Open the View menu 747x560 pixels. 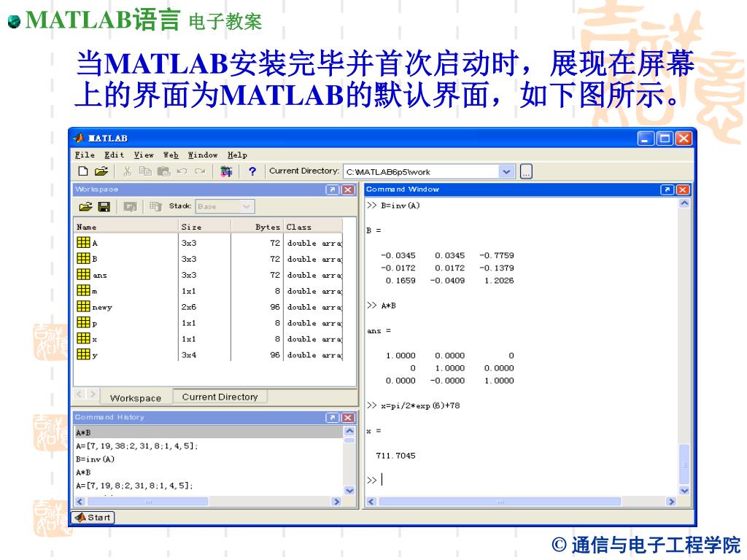(x=144, y=155)
